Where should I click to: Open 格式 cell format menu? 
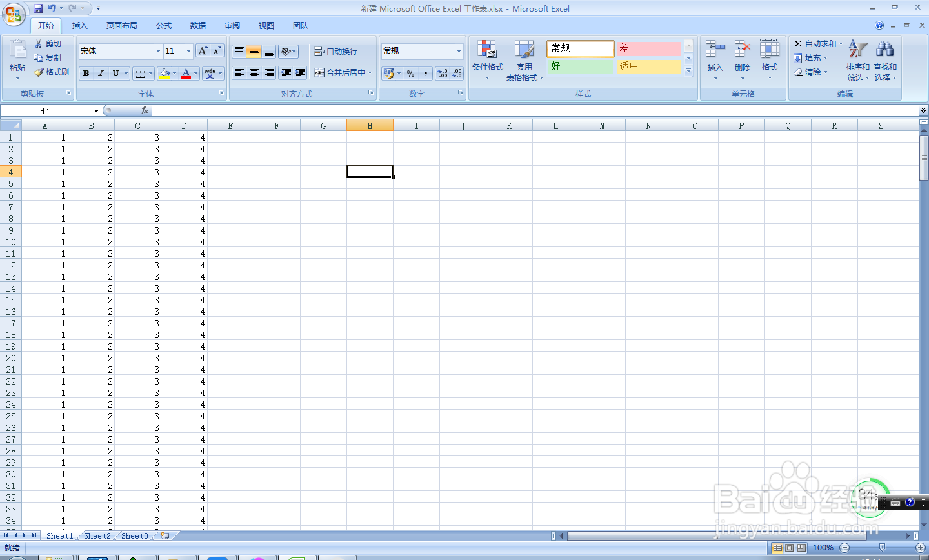coord(770,59)
